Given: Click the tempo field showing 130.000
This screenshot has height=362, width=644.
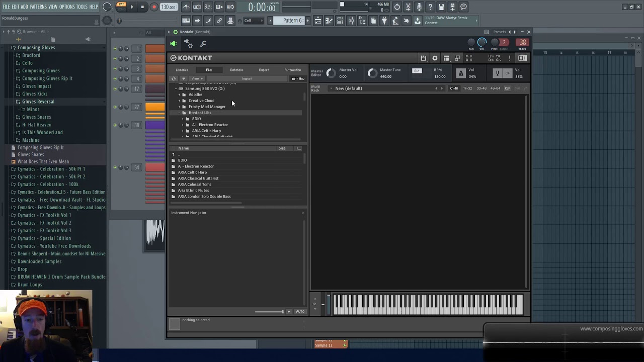Looking at the screenshot, I should [168, 7].
